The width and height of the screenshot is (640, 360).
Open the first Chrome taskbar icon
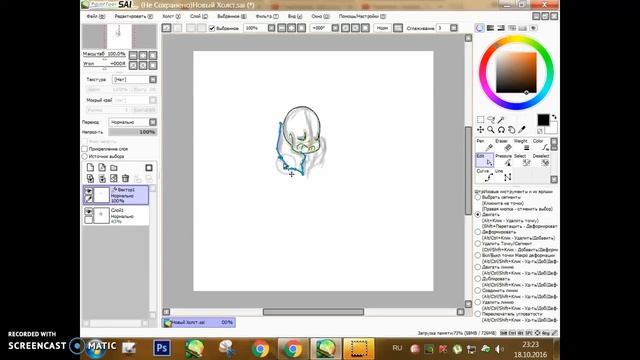point(260,349)
